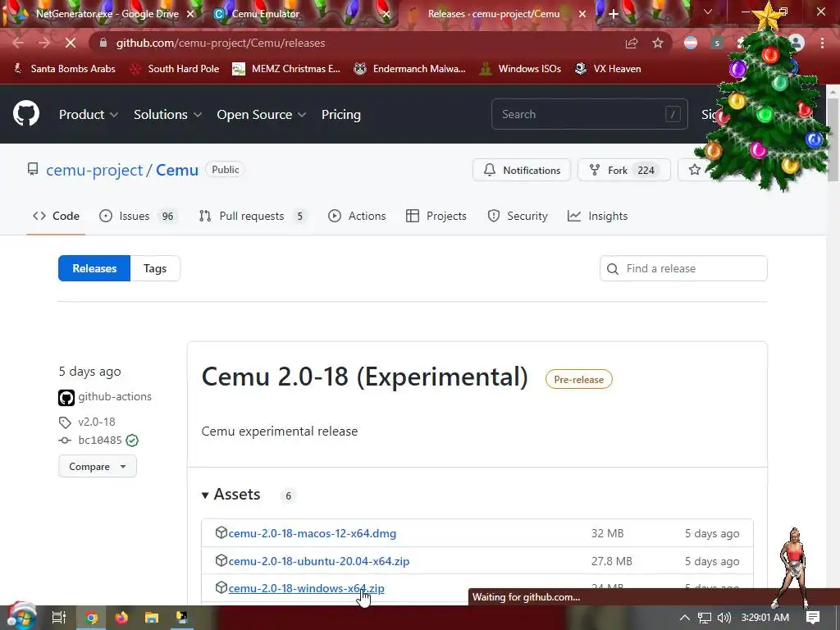
Task: Click the v2.0-18 tag link
Action: tap(97, 422)
